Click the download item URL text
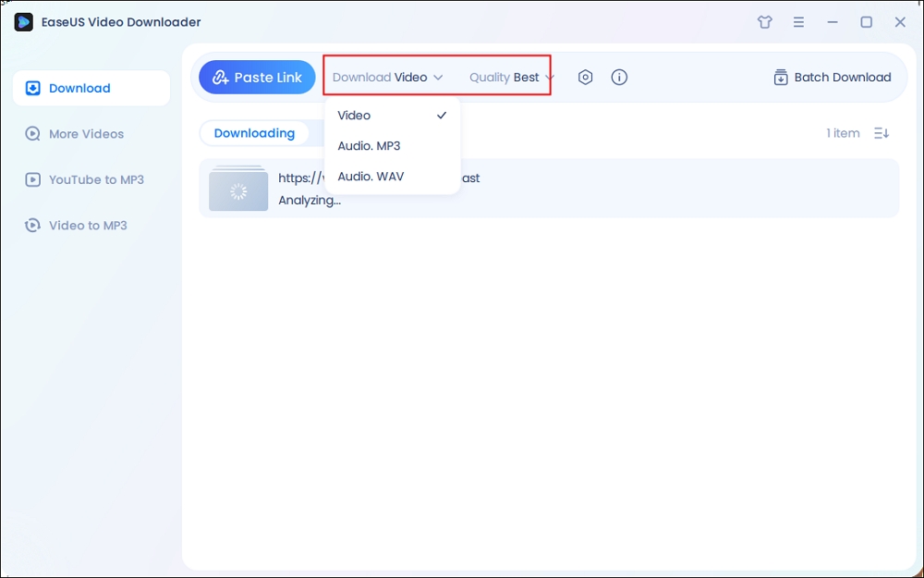The image size is (924, 578). point(379,178)
